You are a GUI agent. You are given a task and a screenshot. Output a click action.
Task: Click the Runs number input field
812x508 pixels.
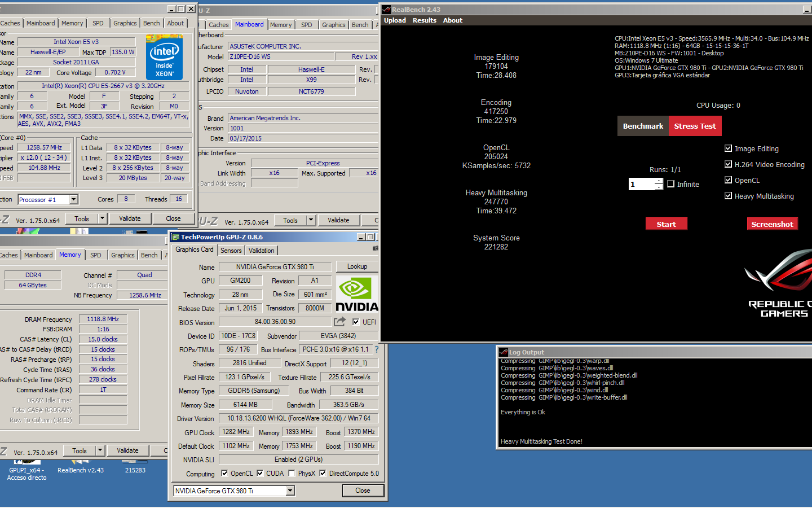point(642,184)
